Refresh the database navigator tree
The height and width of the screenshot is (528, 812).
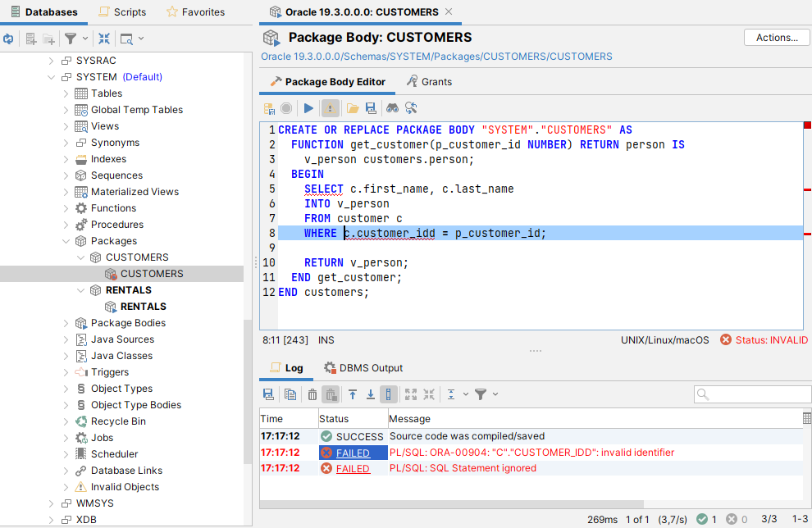click(x=9, y=38)
